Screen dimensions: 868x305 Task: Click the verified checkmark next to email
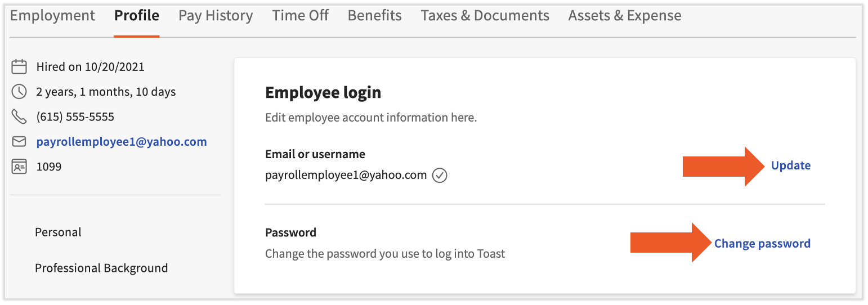point(440,176)
